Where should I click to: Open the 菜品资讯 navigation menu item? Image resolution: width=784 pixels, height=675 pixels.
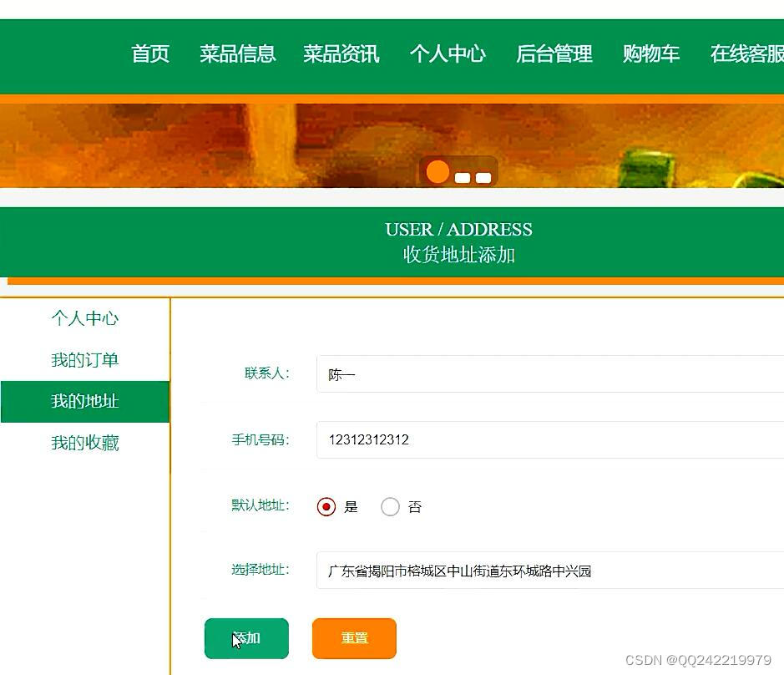pyautogui.click(x=341, y=54)
